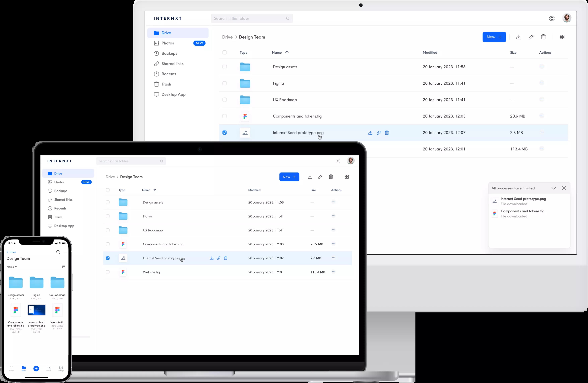Copy link for Internxt Send prototype.png
Screen dimensions: 588x383
click(378, 133)
